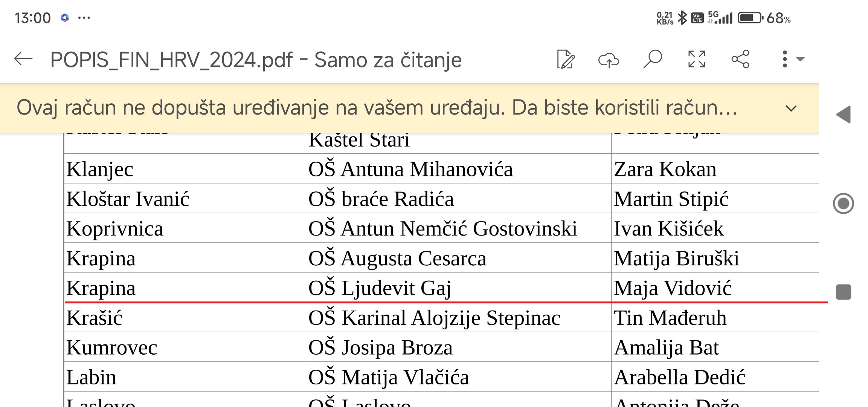Tap the 5G signal strength icon

coord(720,18)
